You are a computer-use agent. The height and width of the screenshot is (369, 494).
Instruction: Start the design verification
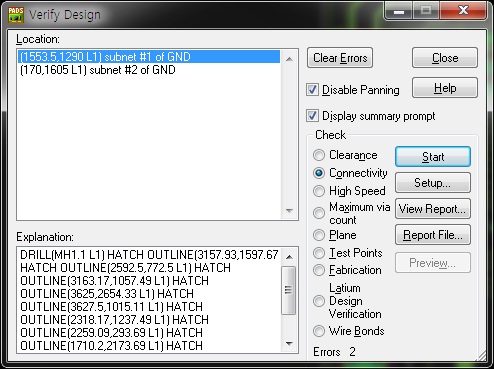tap(433, 157)
